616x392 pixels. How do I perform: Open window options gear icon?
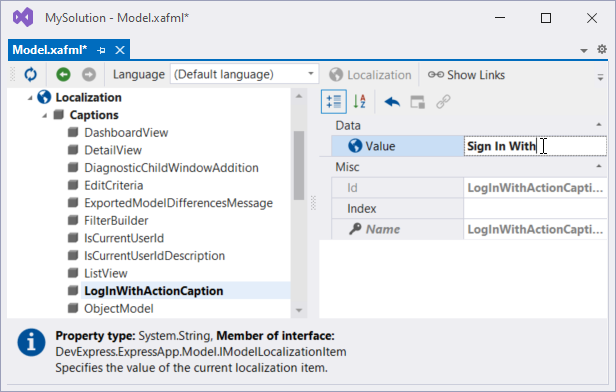click(x=602, y=49)
